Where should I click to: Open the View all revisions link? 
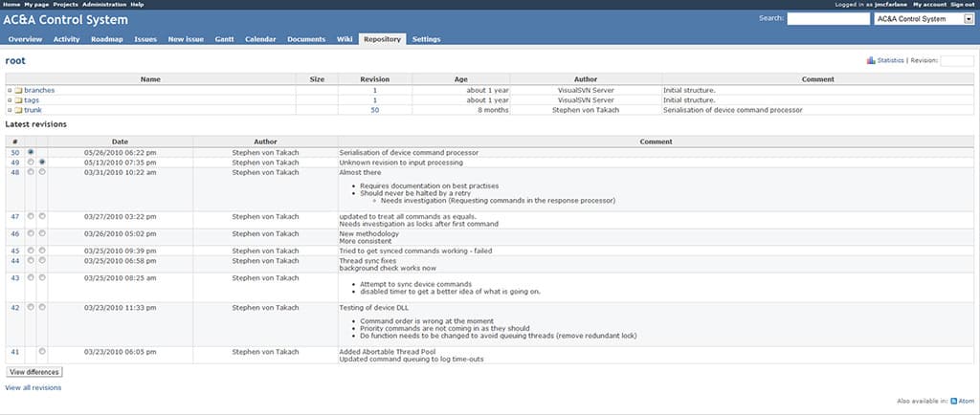click(33, 387)
